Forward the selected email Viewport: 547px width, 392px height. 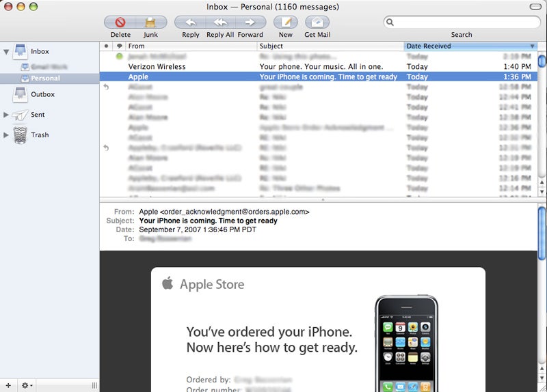click(x=250, y=23)
